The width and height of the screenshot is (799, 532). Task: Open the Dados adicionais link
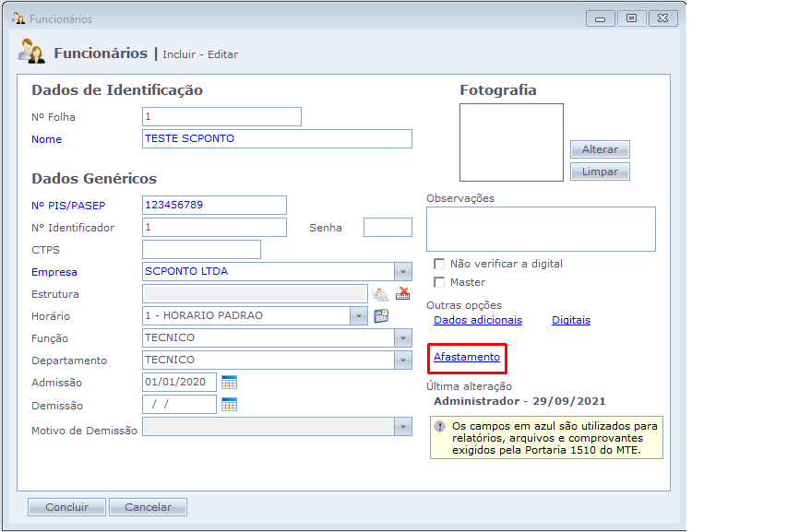(478, 320)
